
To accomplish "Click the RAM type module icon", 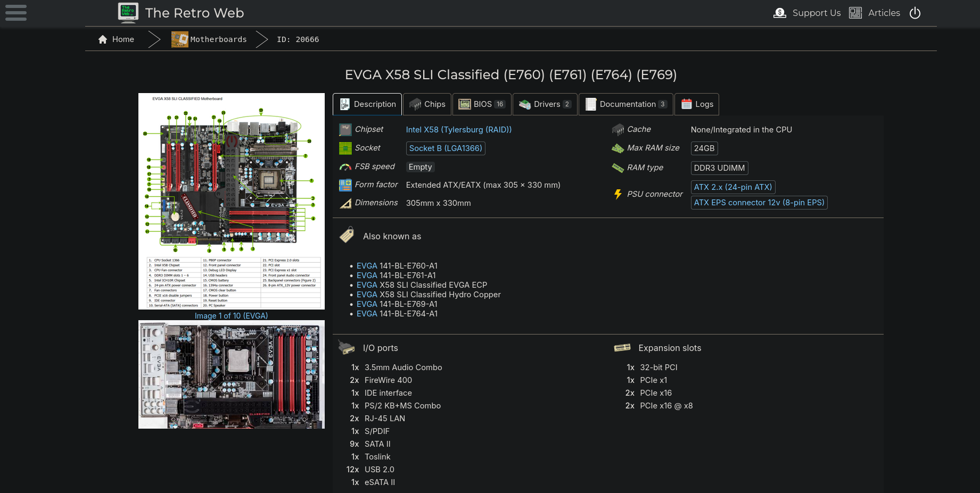I will pos(618,168).
